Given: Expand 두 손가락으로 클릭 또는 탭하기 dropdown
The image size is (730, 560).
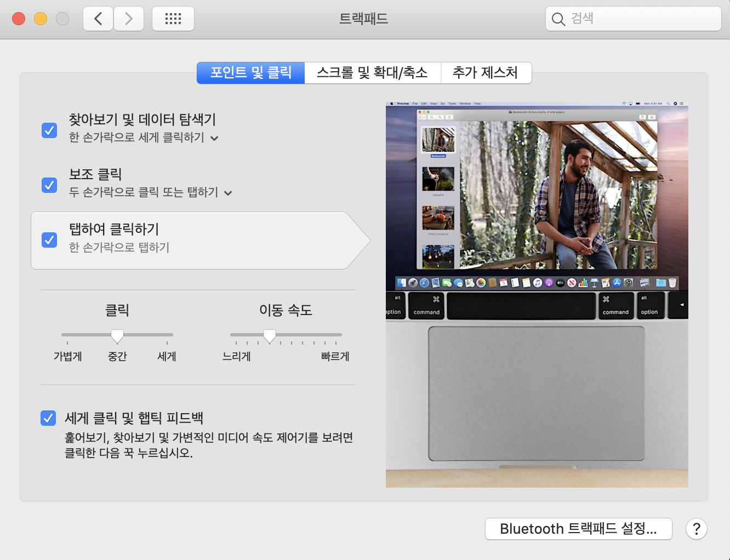Looking at the screenshot, I should click(x=151, y=192).
